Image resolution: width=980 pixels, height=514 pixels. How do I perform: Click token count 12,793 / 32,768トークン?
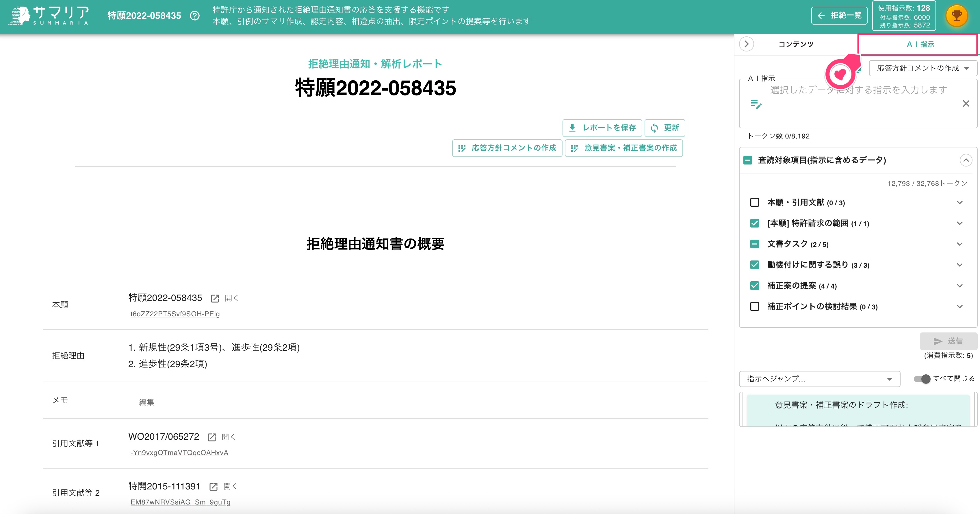tap(927, 184)
